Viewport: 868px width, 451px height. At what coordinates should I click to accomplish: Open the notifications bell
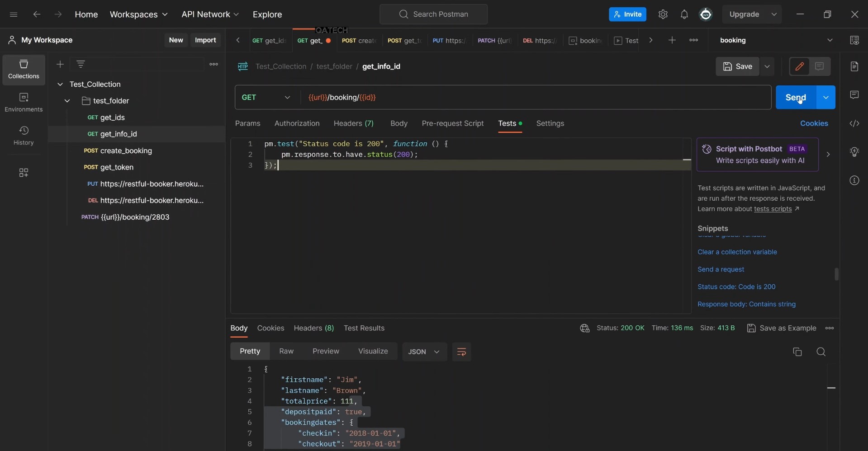(684, 14)
